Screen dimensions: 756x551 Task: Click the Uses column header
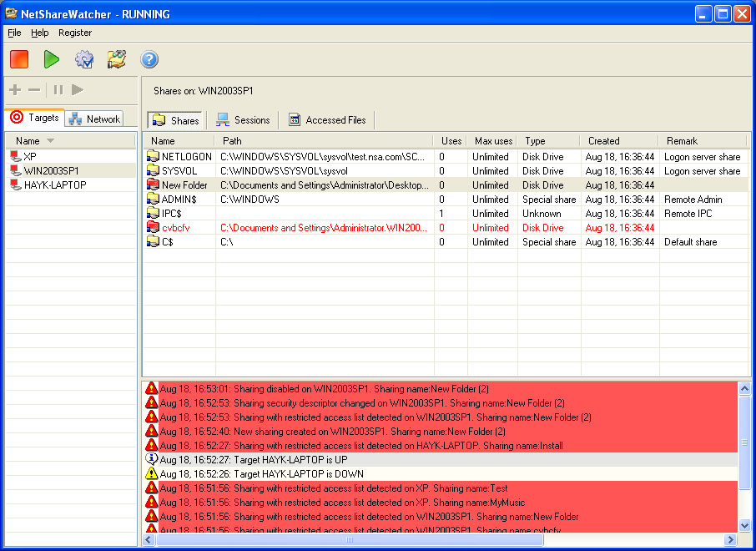[x=451, y=141]
